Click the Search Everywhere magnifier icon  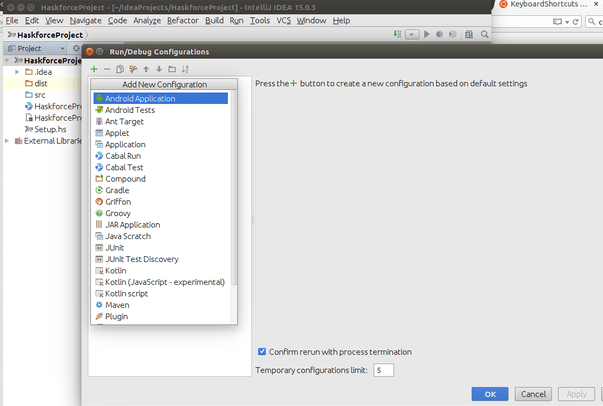[x=485, y=35]
